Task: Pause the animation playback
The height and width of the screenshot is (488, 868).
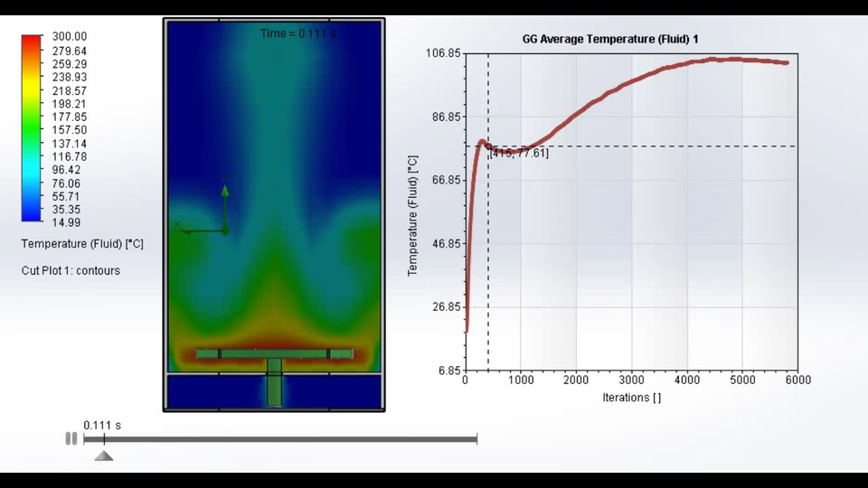Action: click(71, 439)
